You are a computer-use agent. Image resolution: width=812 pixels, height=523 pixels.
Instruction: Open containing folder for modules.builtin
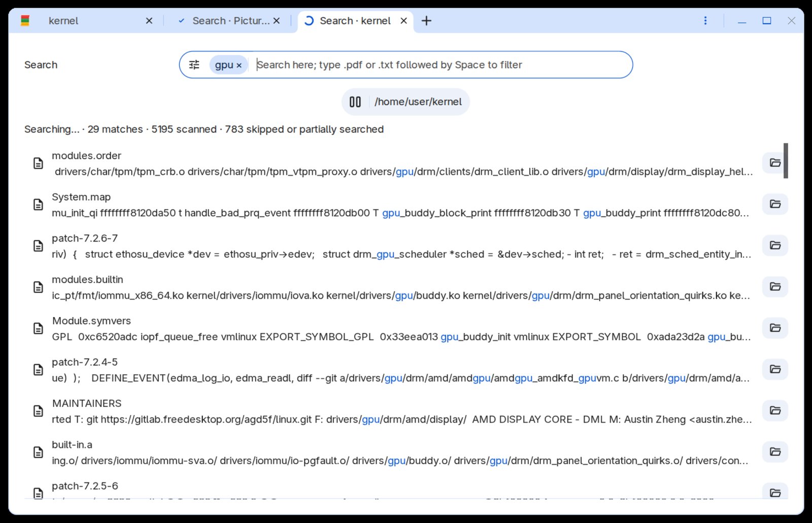[x=775, y=287]
